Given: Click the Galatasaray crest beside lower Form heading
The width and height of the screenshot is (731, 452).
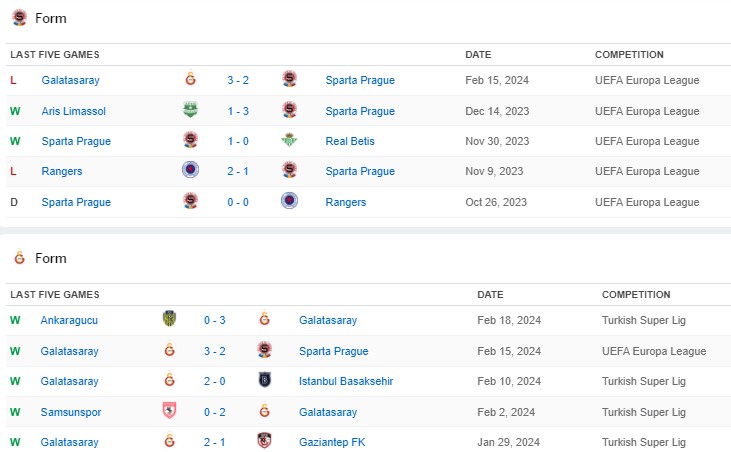Looking at the screenshot, I should [19, 258].
